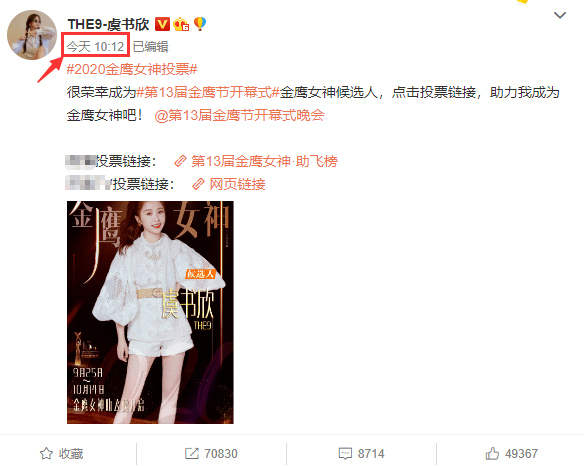
Task: Click the crown membership badge icon
Action: [x=181, y=24]
